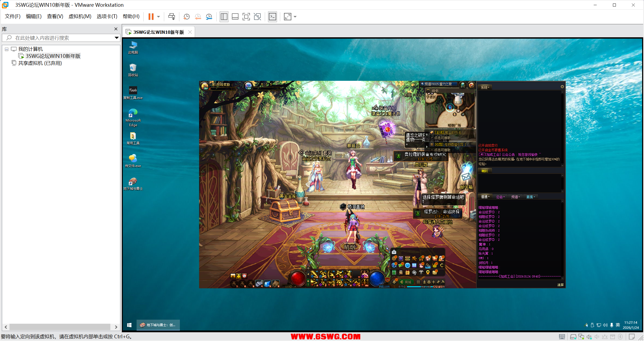Screen dimensions: 644x341
Task: Collapse the 我的计算机 tree node
Action: 6,49
